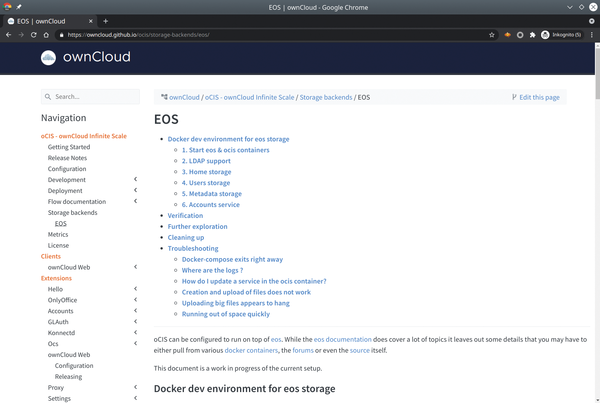Open Uploading big files appears to hang
Screen dimensions: 600x403
[236, 303]
